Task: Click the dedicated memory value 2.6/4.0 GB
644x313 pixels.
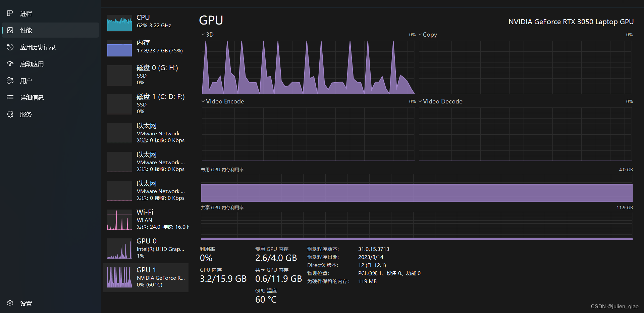Action: (276, 258)
